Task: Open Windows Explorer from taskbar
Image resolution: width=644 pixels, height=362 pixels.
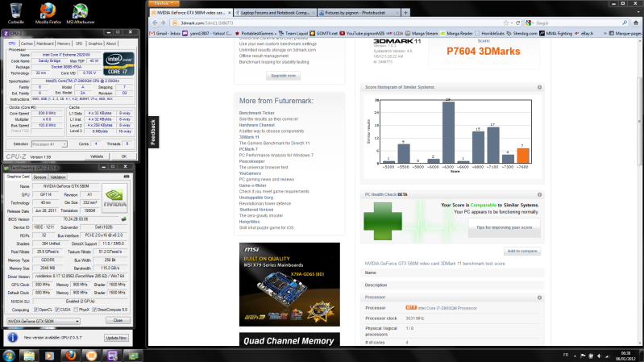Action: (x=29, y=356)
